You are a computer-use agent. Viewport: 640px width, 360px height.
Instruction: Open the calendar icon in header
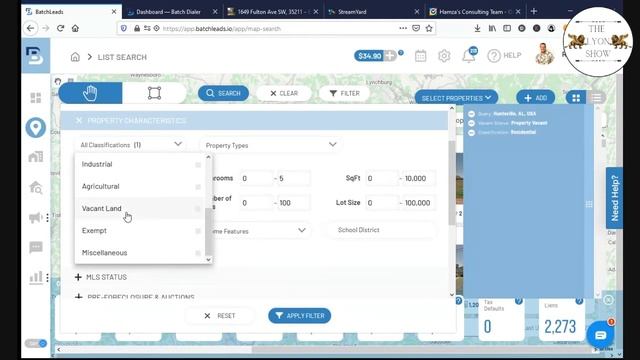pos(420,56)
